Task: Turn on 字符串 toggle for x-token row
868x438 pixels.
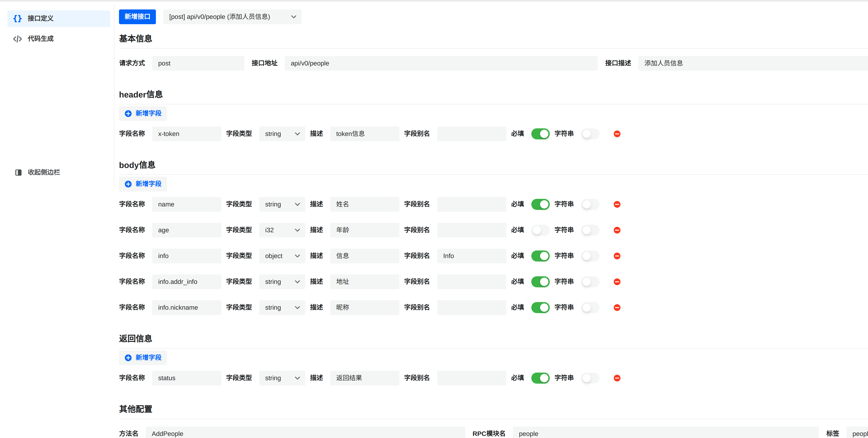Action: click(590, 134)
